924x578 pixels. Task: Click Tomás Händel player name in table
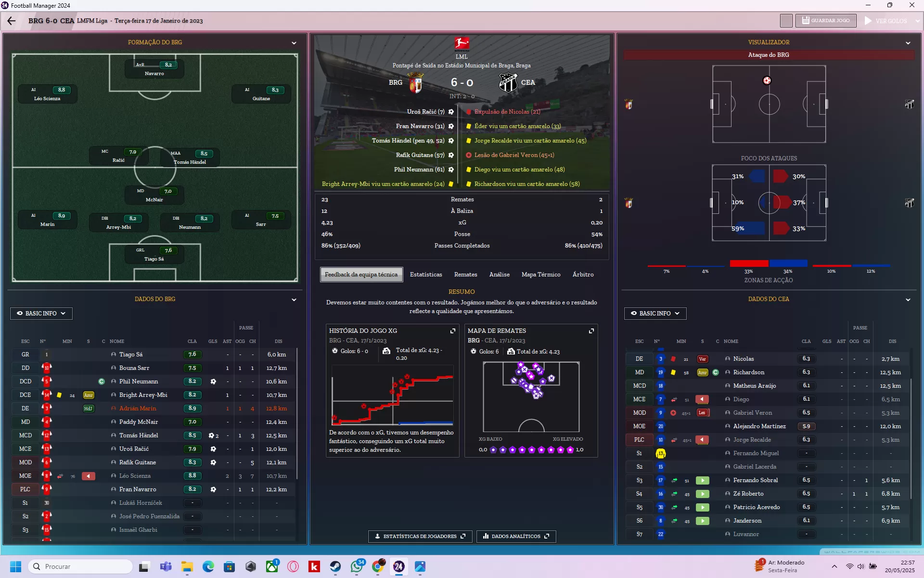pos(139,435)
